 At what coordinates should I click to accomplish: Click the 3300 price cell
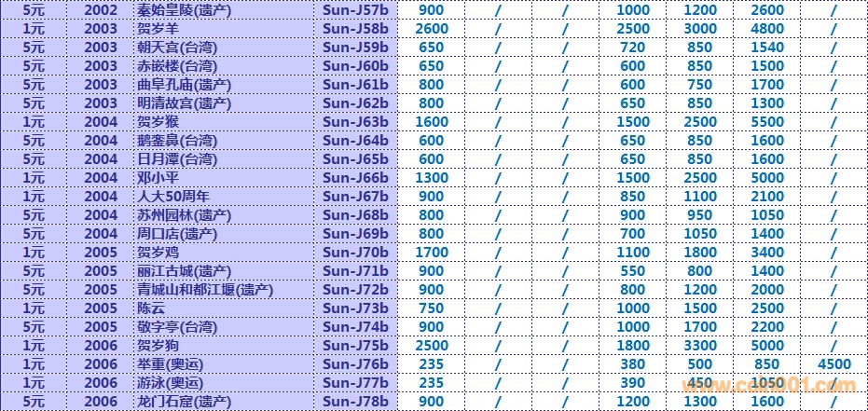click(699, 346)
